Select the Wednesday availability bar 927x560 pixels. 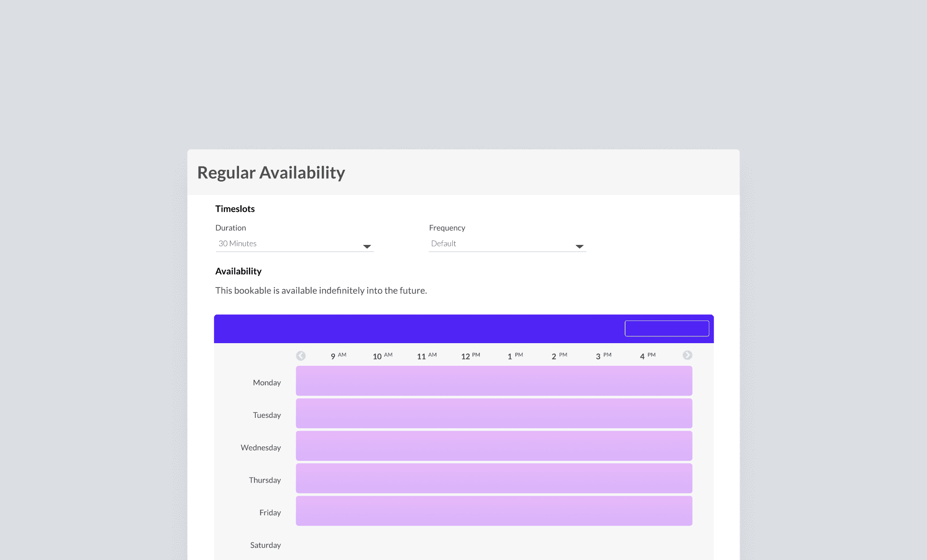click(x=494, y=446)
